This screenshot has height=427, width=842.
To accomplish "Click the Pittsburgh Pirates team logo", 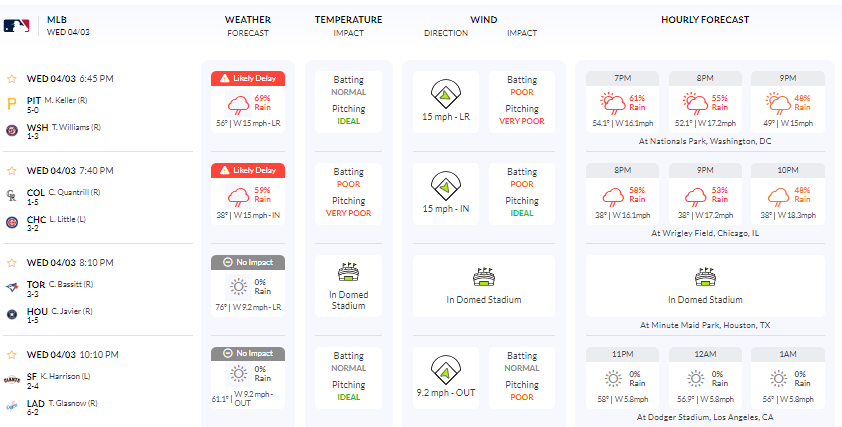I will click(12, 101).
